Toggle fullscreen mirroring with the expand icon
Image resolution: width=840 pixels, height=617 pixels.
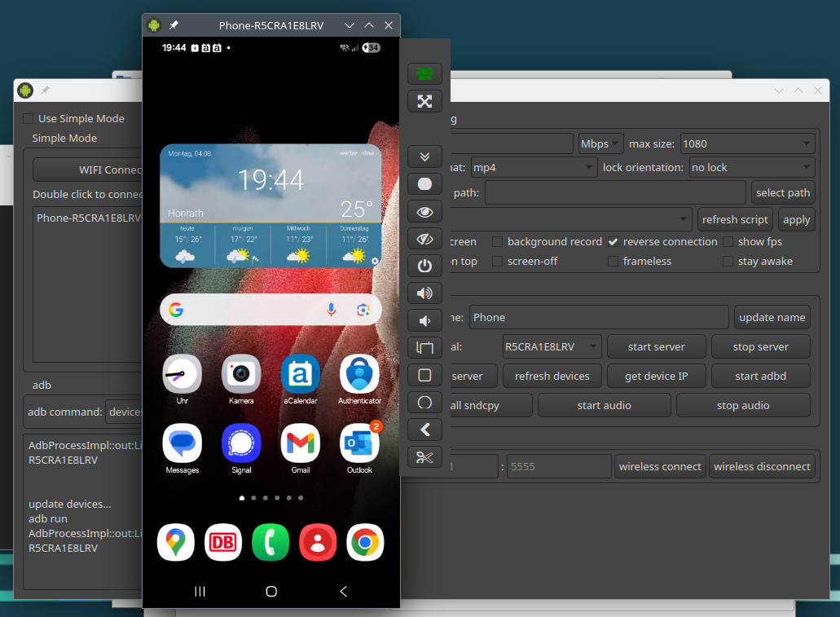point(424,101)
